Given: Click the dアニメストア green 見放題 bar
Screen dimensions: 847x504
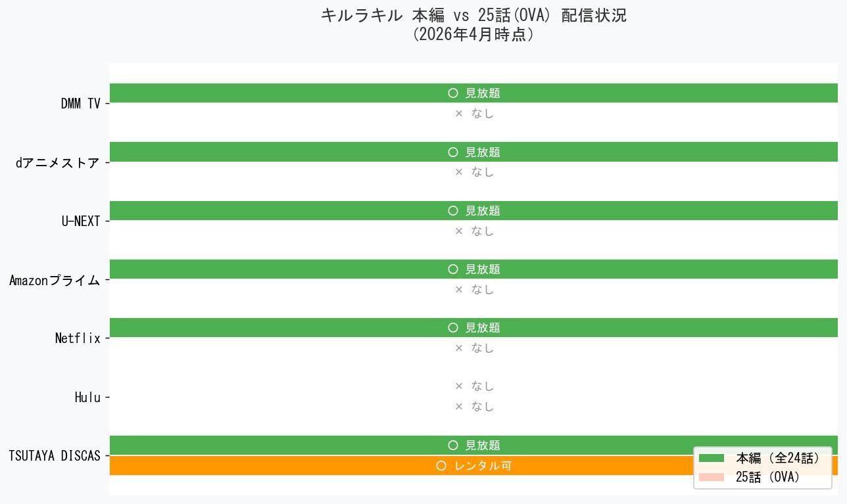Looking at the screenshot, I should pyautogui.click(x=473, y=152).
